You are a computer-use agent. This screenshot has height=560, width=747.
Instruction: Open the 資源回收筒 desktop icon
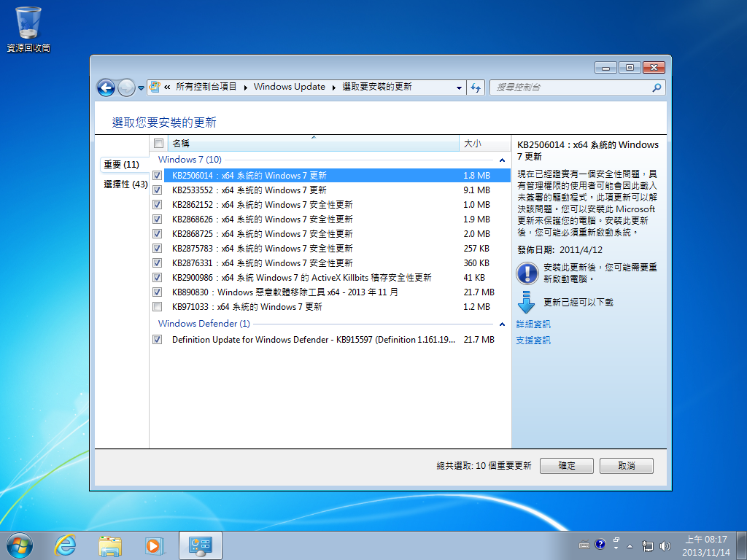tap(28, 28)
